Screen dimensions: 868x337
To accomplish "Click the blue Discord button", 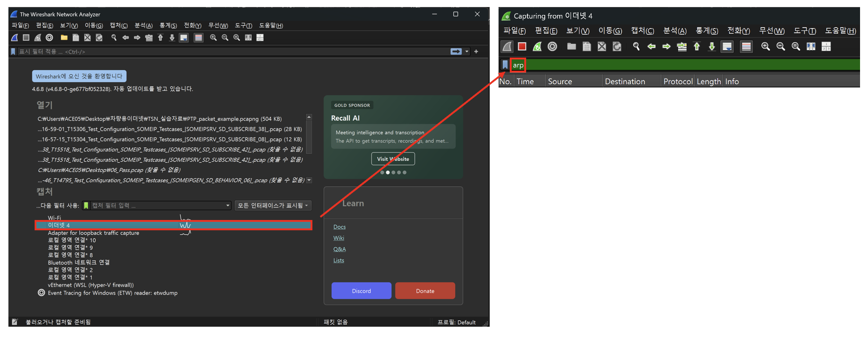I will 362,291.
